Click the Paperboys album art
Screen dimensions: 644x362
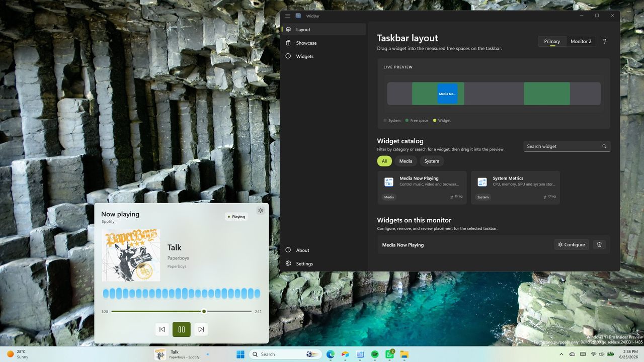[131, 255]
